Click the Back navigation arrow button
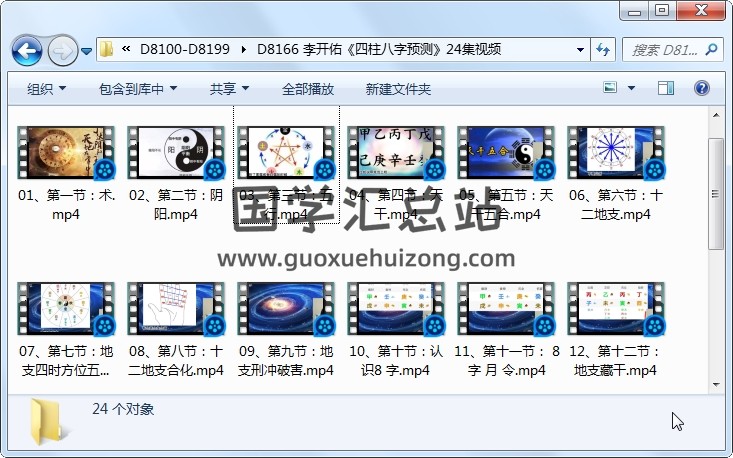This screenshot has width=733, height=458. pos(27,49)
